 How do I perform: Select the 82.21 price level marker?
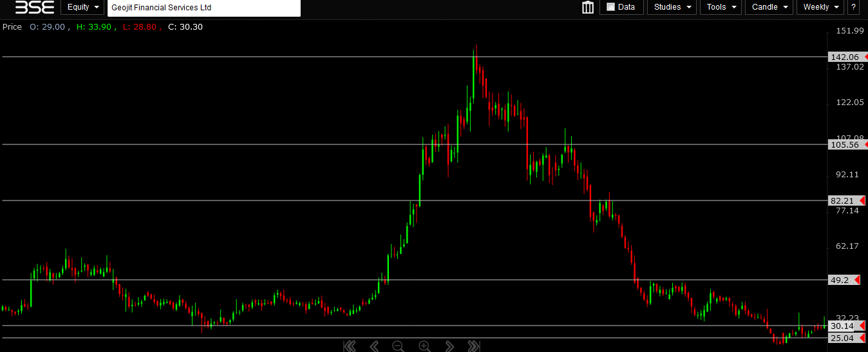(x=845, y=201)
